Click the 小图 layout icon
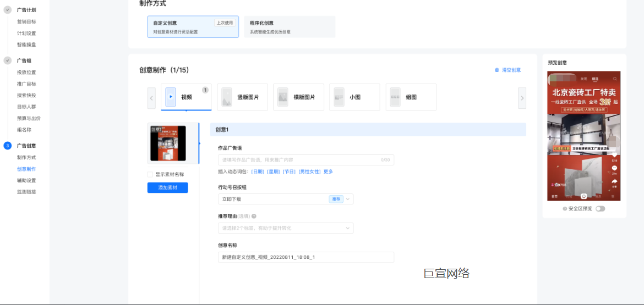The width and height of the screenshot is (644, 305). tap(339, 97)
